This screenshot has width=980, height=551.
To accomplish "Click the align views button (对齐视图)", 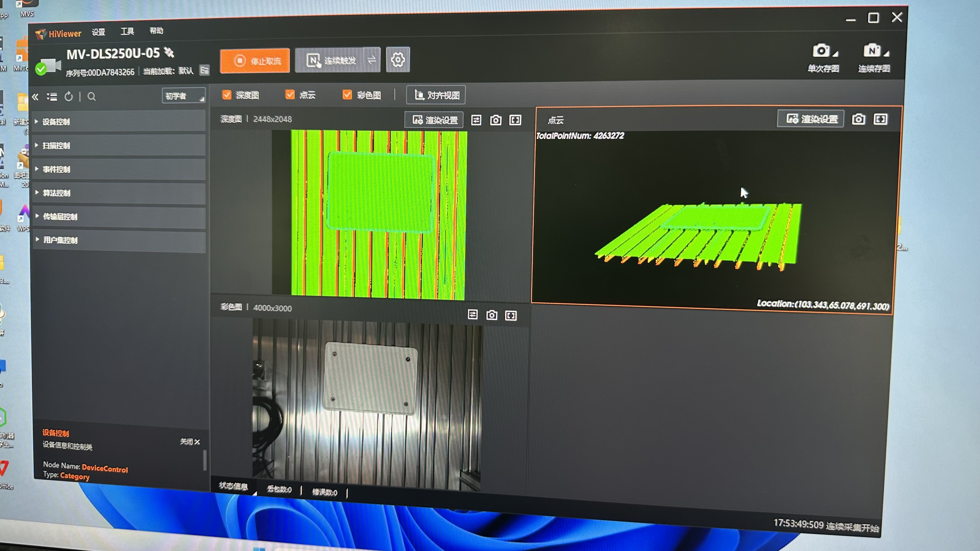I will click(436, 95).
